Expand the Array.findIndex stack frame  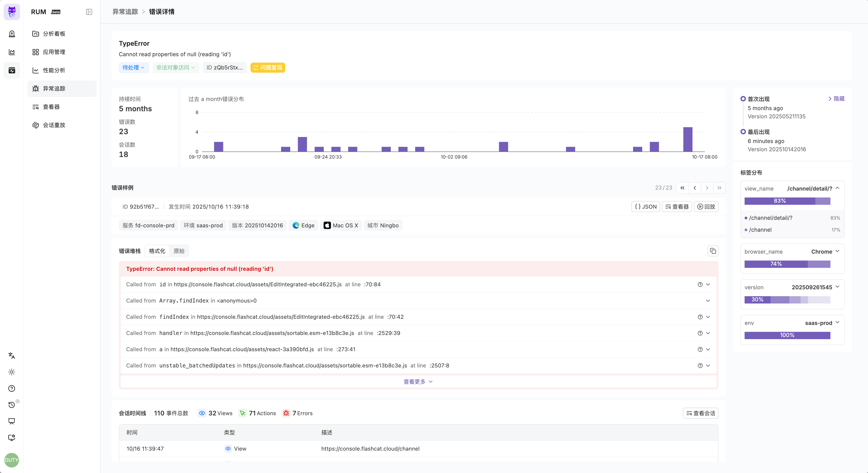pos(708,301)
